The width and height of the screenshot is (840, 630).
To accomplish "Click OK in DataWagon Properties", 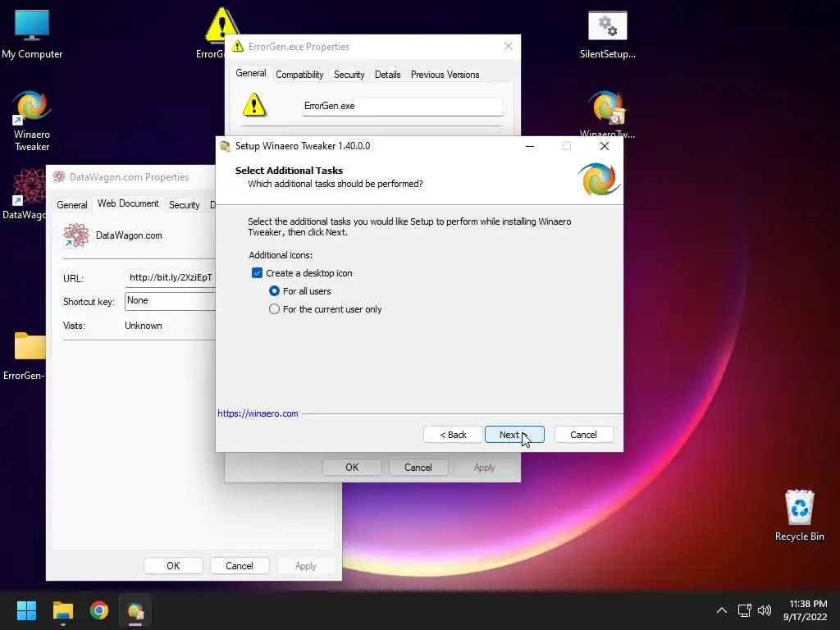I will [173, 566].
